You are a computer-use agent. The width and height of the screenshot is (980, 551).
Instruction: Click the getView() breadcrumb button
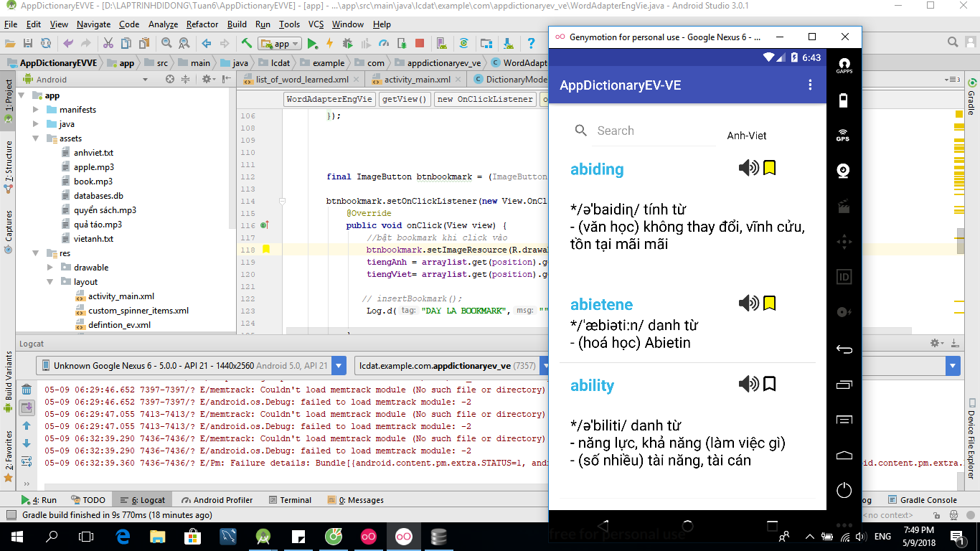(404, 100)
